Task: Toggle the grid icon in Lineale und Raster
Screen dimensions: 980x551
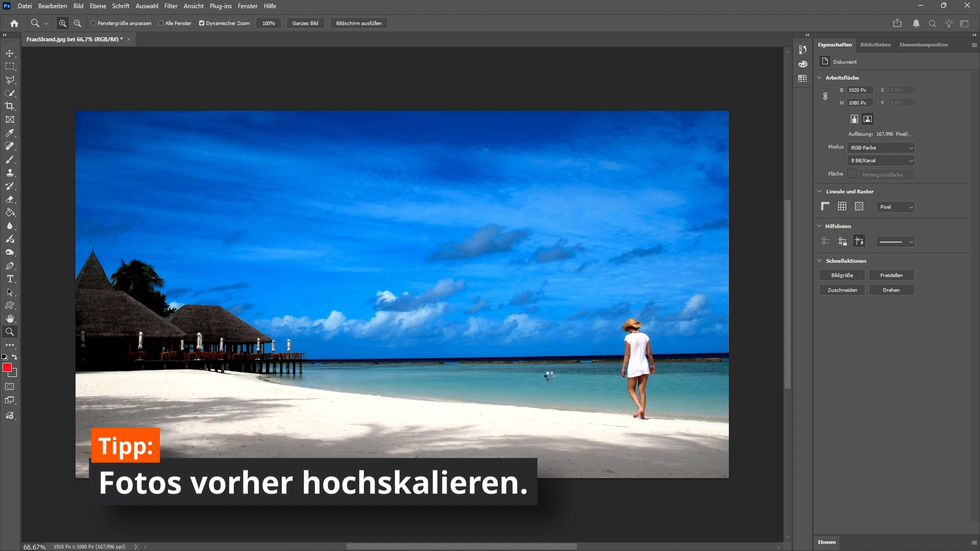Action: (842, 206)
